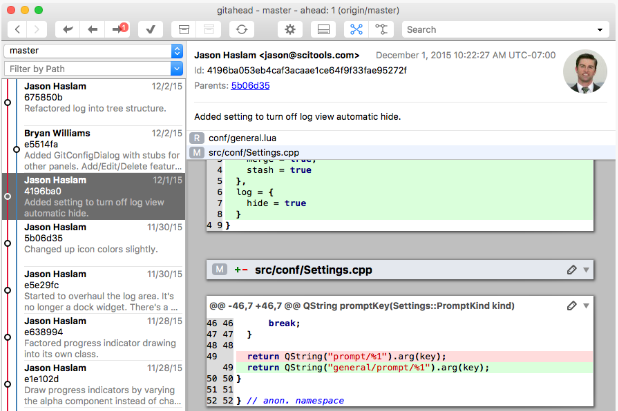Toggle the branch graph view button
The width and height of the screenshot is (618, 411).
pyautogui.click(x=382, y=29)
